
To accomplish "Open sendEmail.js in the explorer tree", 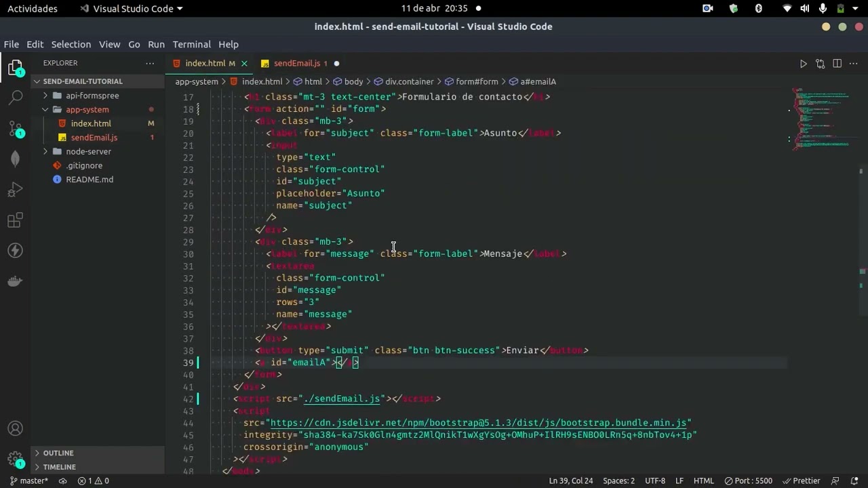I will (94, 138).
